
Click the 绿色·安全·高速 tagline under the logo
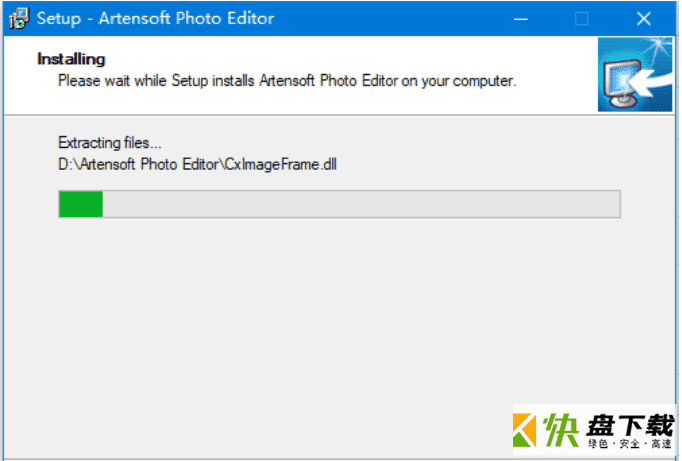[629, 444]
